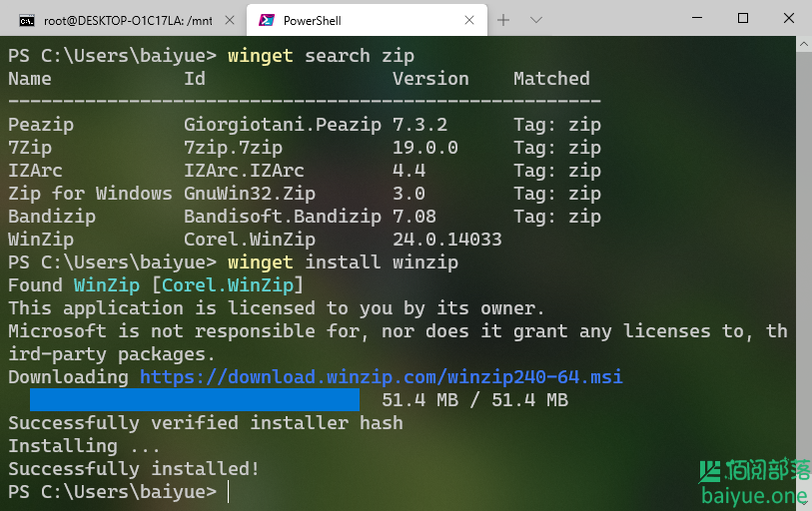812x511 pixels.
Task: Click the version '24.0.14033' text
Action: [446, 240]
